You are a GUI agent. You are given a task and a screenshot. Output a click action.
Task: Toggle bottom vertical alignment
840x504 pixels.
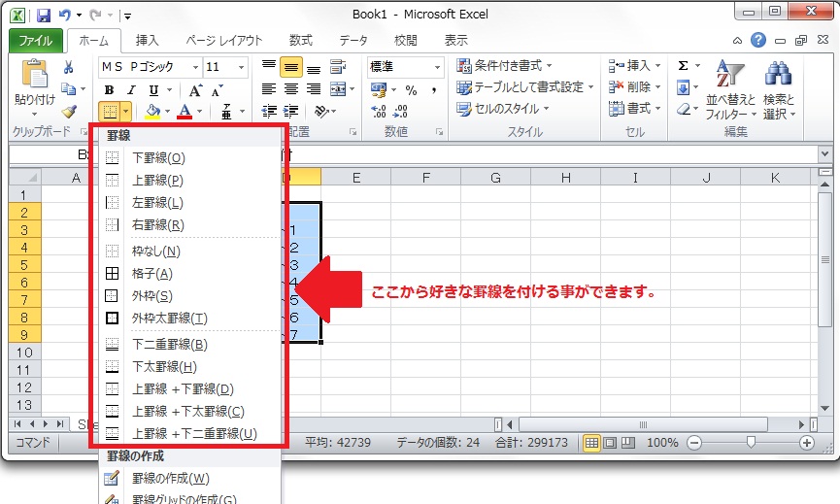(x=314, y=67)
